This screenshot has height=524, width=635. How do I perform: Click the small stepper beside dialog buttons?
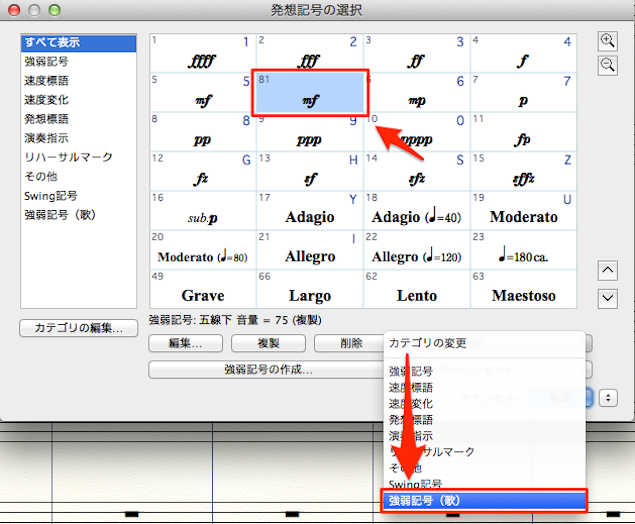click(608, 398)
